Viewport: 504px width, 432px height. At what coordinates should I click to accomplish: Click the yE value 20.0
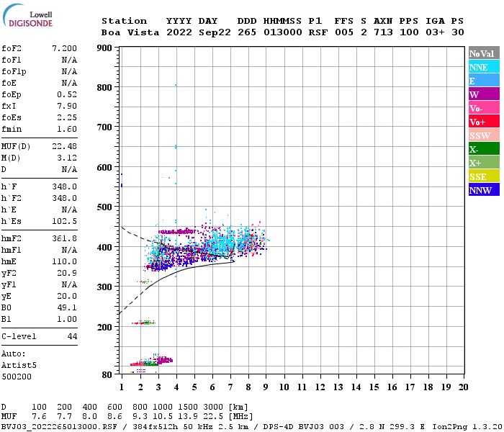(67, 297)
